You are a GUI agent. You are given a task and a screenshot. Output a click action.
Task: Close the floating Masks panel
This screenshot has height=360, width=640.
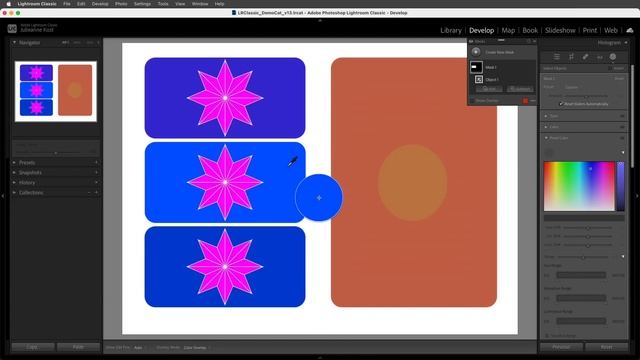coord(534,41)
